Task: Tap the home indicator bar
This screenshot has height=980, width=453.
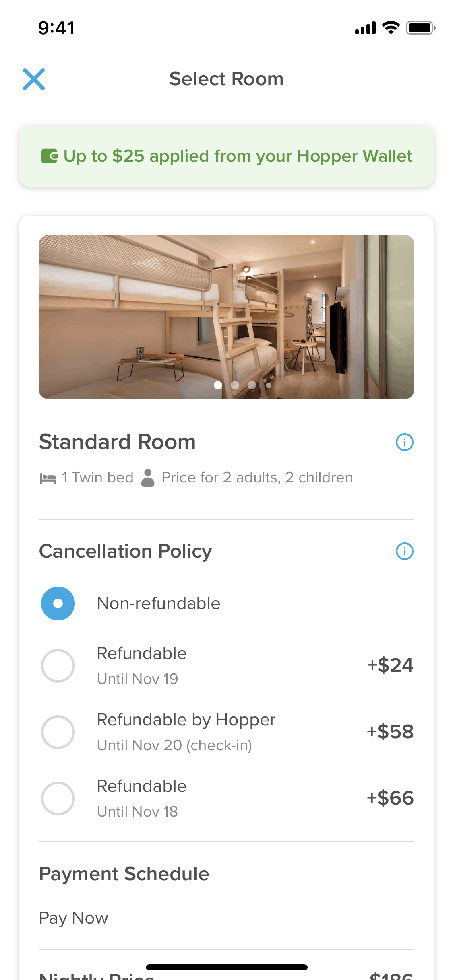Action: tap(226, 967)
